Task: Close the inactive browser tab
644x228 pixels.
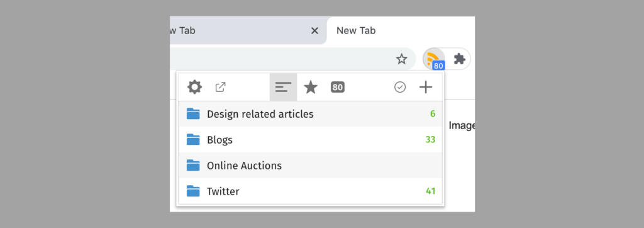Action: 314,30
